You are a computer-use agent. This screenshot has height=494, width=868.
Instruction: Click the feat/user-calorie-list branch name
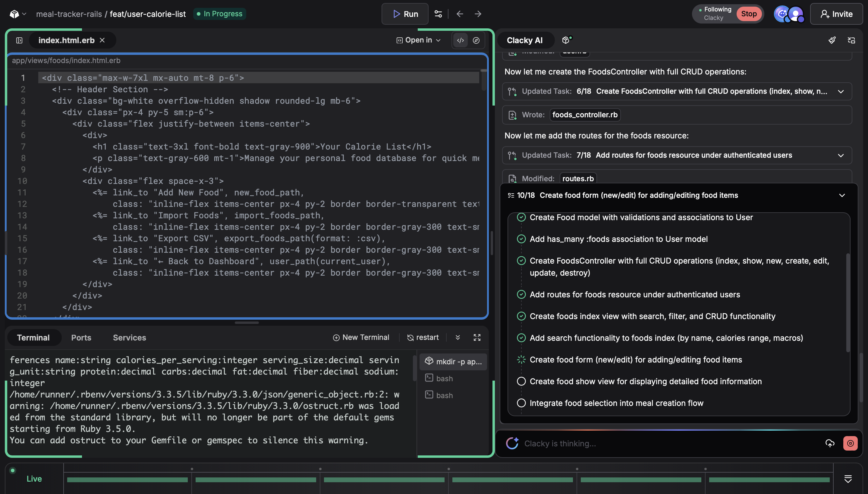click(x=147, y=14)
